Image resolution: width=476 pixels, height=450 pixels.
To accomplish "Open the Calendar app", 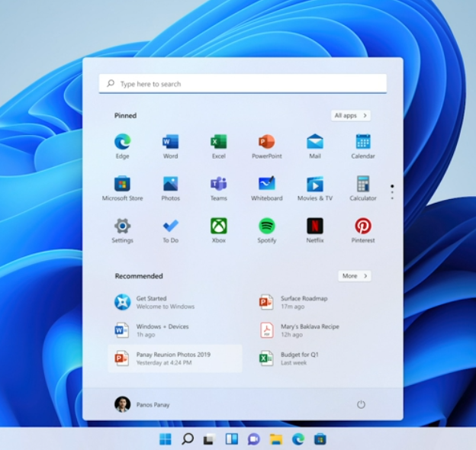I will (363, 146).
